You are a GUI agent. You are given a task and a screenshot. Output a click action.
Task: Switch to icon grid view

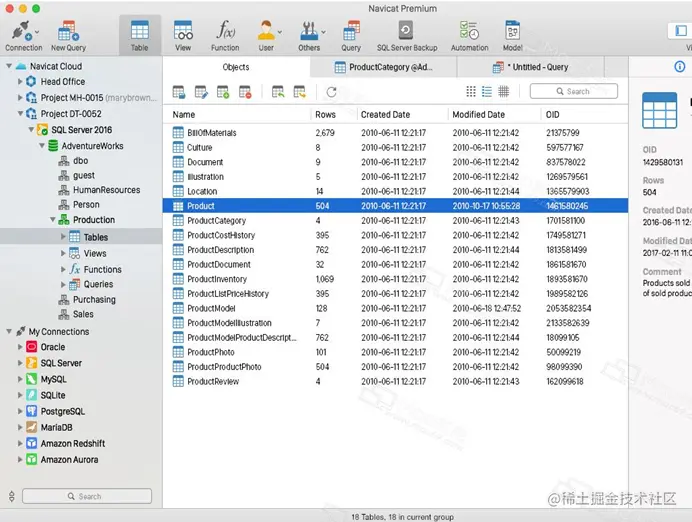point(471,91)
